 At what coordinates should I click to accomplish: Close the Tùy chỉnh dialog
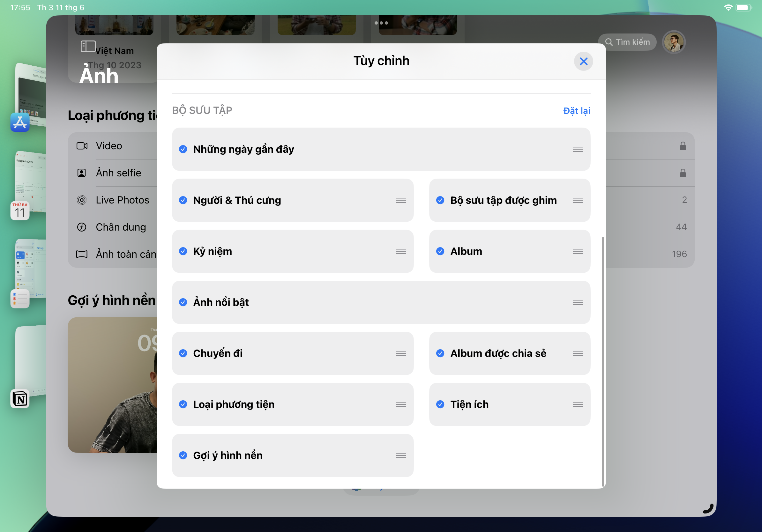point(583,61)
